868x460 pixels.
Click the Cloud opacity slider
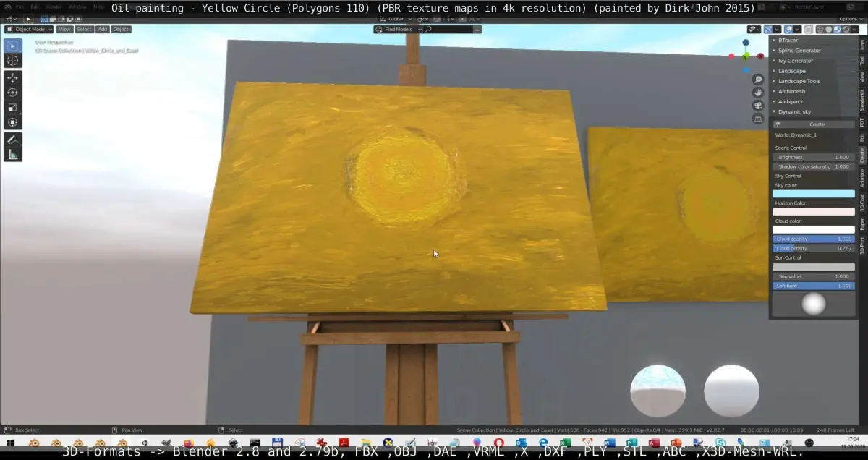click(814, 239)
